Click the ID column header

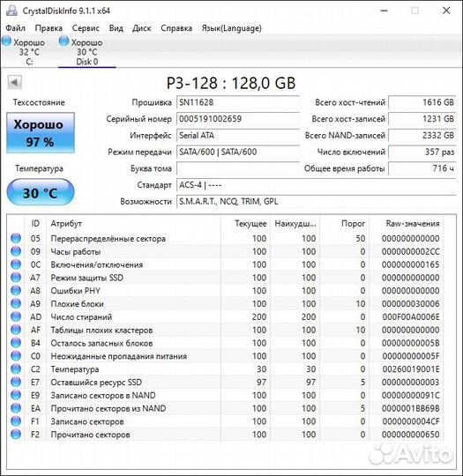(35, 224)
